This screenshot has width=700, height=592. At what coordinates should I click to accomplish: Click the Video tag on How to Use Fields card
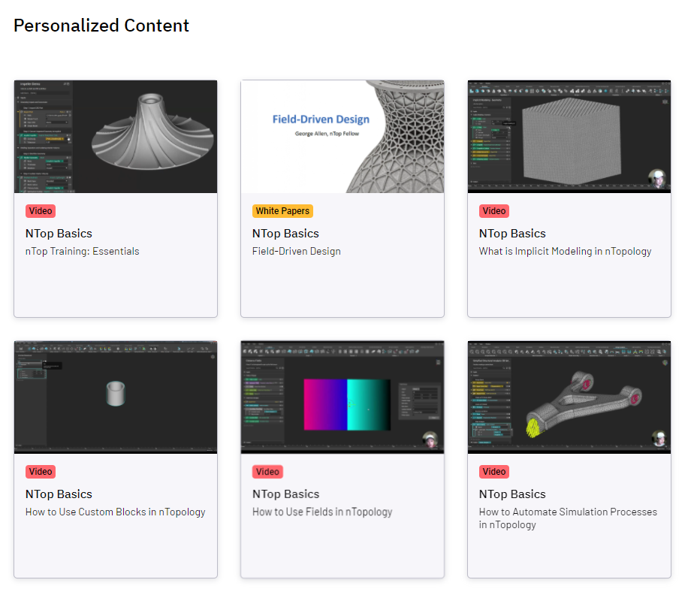point(267,472)
